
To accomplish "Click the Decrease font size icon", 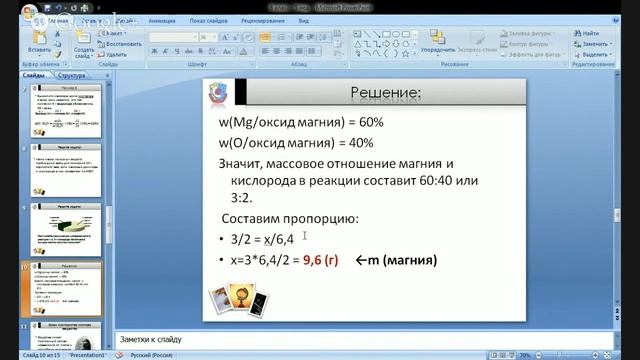I will (236, 38).
